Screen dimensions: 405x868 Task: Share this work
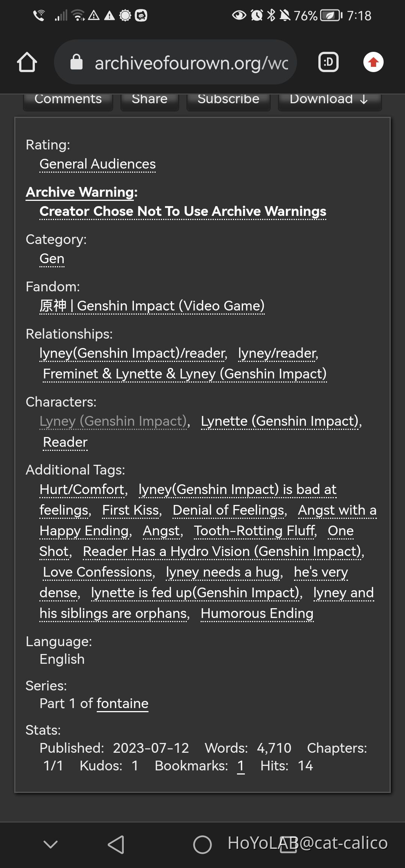coord(149,99)
